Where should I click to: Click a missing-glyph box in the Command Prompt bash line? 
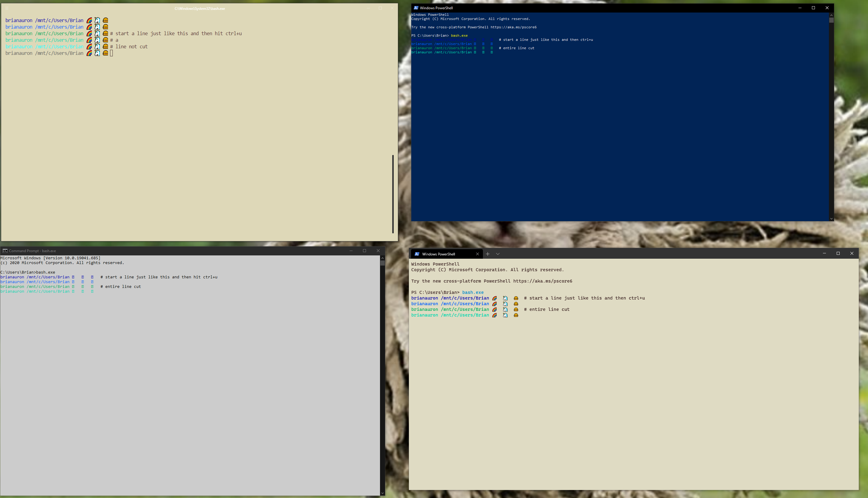pyautogui.click(x=73, y=277)
